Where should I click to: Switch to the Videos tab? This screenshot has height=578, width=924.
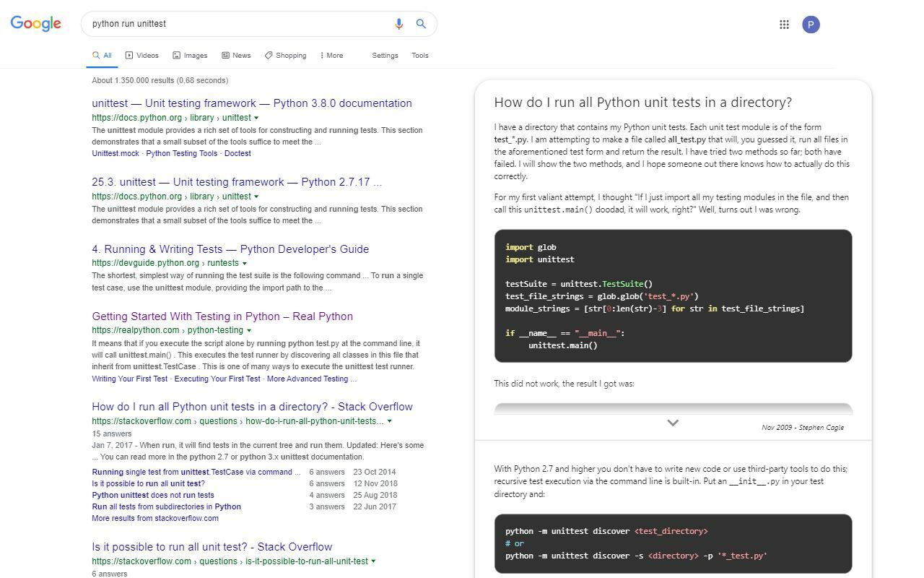[141, 56]
